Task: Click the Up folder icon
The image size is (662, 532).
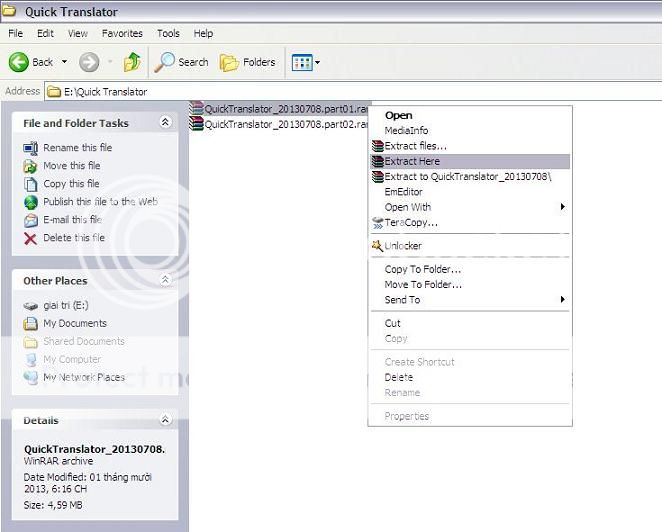Action: tap(132, 62)
